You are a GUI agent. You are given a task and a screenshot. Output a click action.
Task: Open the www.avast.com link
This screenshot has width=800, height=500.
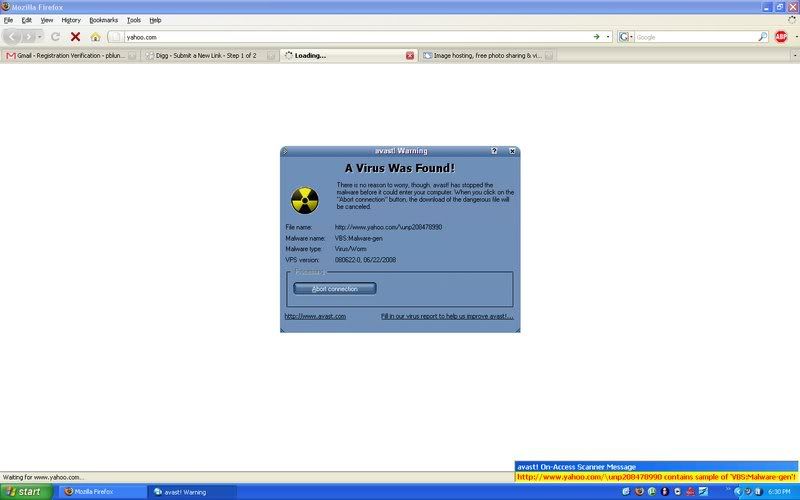[x=315, y=316]
